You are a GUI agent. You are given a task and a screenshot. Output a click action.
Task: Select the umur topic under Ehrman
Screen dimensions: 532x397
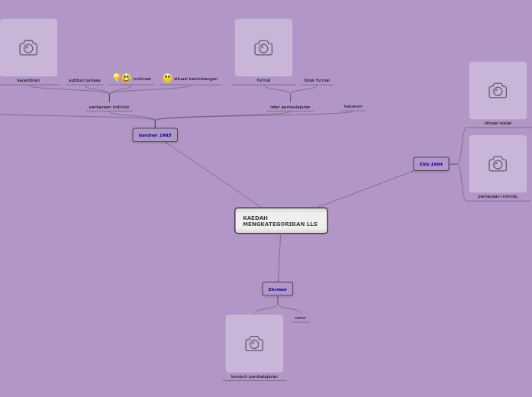click(300, 318)
